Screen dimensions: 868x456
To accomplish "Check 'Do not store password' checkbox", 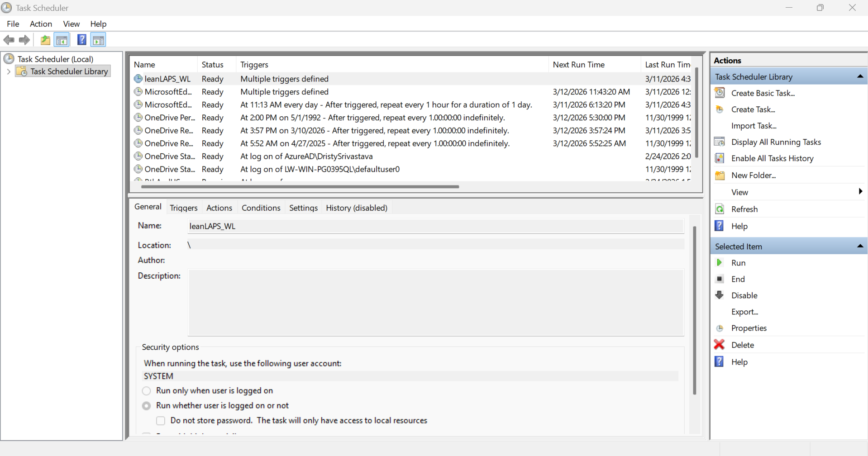I will pos(161,421).
